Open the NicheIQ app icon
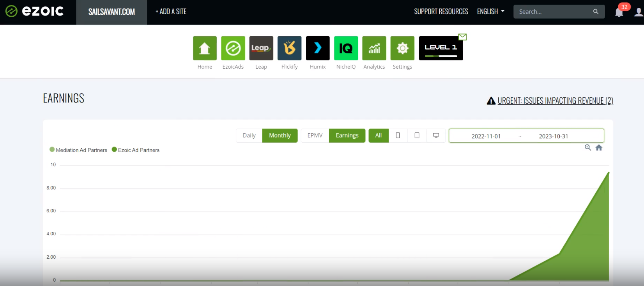The width and height of the screenshot is (644, 286). pos(346,48)
